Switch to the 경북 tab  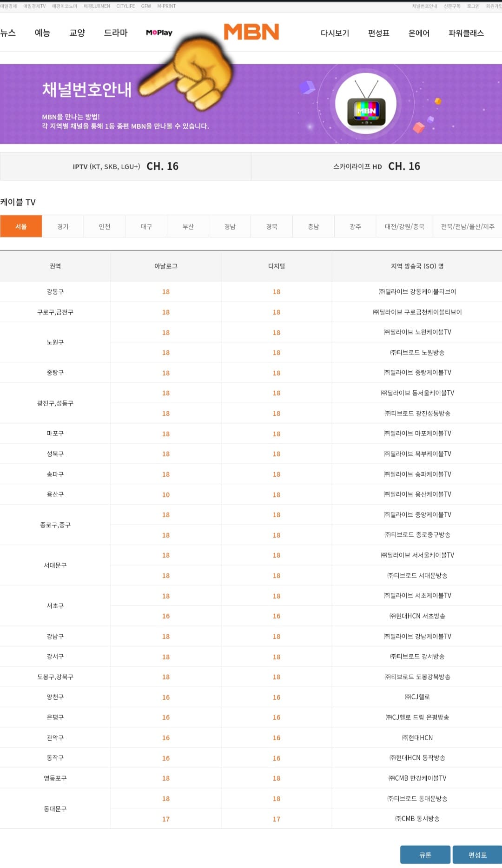coord(272,226)
